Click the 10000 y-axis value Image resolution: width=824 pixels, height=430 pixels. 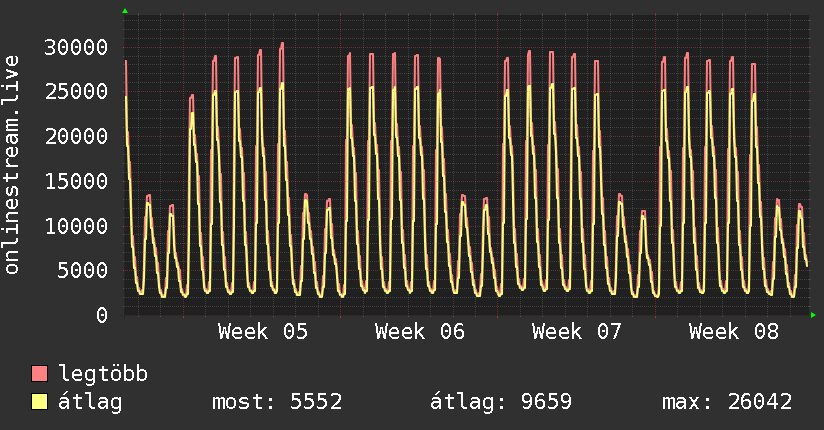pos(78,226)
